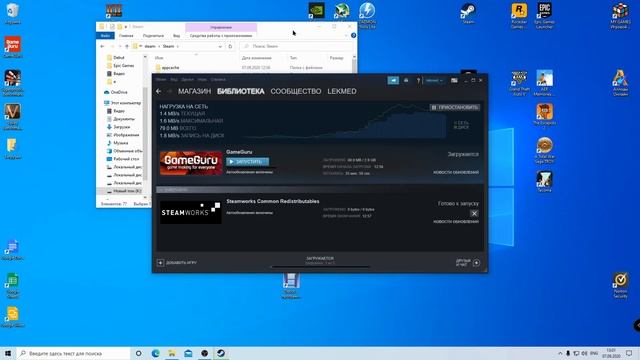Open Rockstar Games Launcher desktop shortcut

click(519, 16)
